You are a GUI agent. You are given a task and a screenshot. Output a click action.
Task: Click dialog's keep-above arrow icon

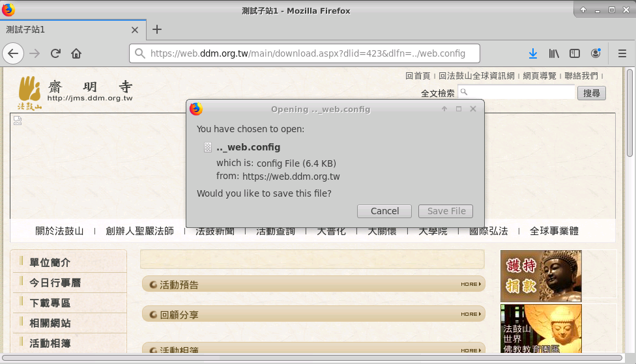[444, 109]
